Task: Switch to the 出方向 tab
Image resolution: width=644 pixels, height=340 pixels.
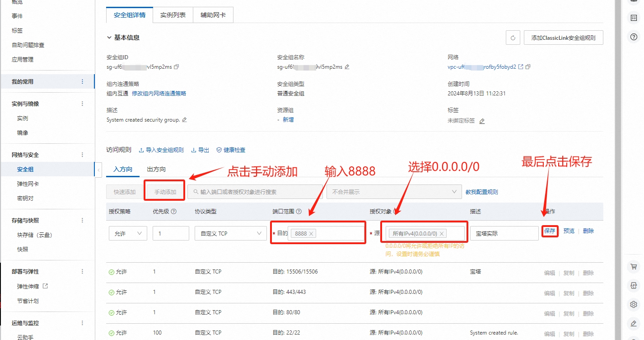Action: coord(156,170)
